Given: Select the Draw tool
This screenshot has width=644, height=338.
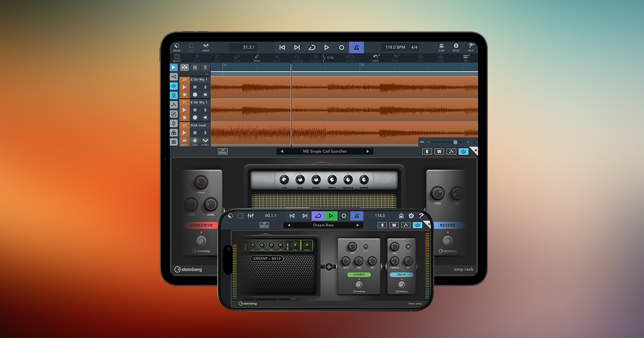Looking at the screenshot, I should coord(257,57).
